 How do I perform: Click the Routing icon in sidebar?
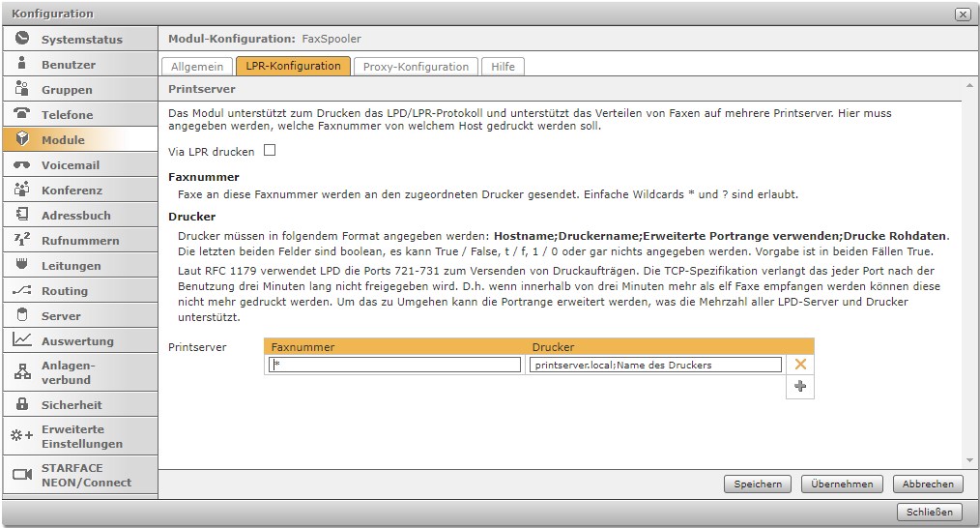click(22, 290)
